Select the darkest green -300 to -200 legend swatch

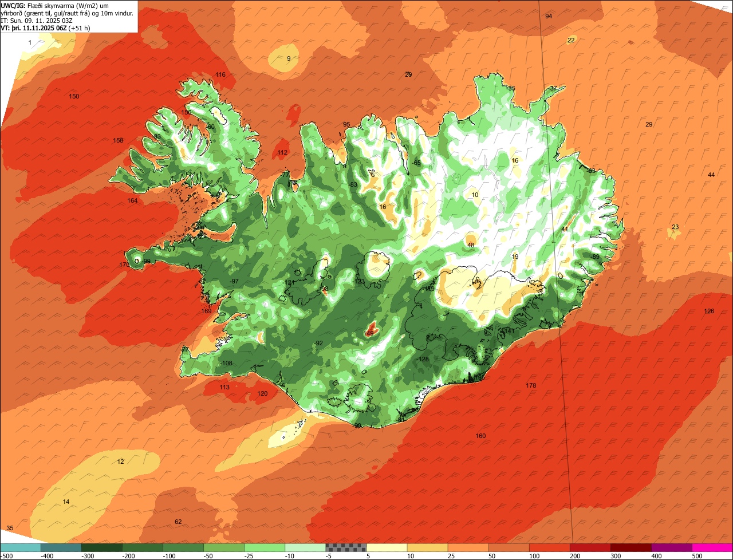(101, 547)
